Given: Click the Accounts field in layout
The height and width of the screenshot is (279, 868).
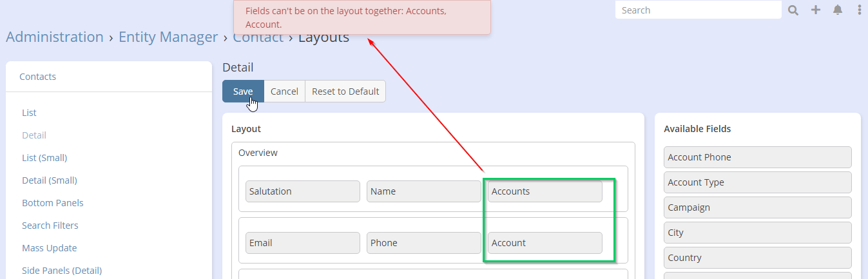Looking at the screenshot, I should pos(545,191).
